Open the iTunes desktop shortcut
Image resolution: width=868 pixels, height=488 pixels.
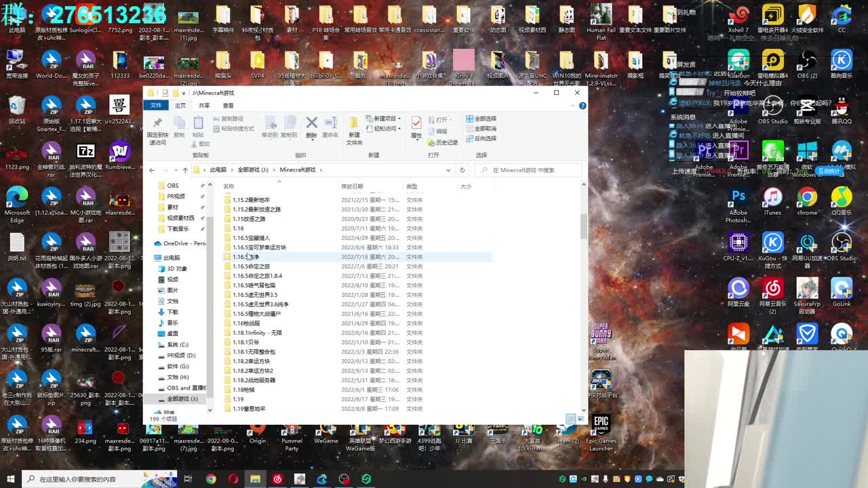(772, 202)
